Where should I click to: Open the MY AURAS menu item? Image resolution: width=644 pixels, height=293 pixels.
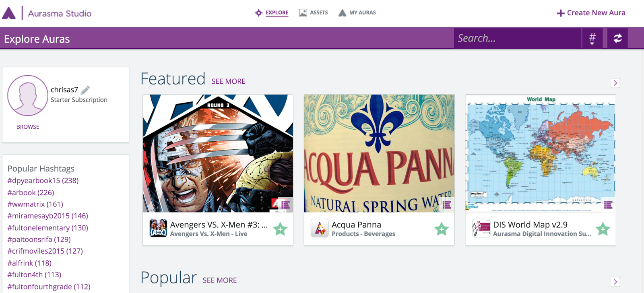(x=357, y=12)
